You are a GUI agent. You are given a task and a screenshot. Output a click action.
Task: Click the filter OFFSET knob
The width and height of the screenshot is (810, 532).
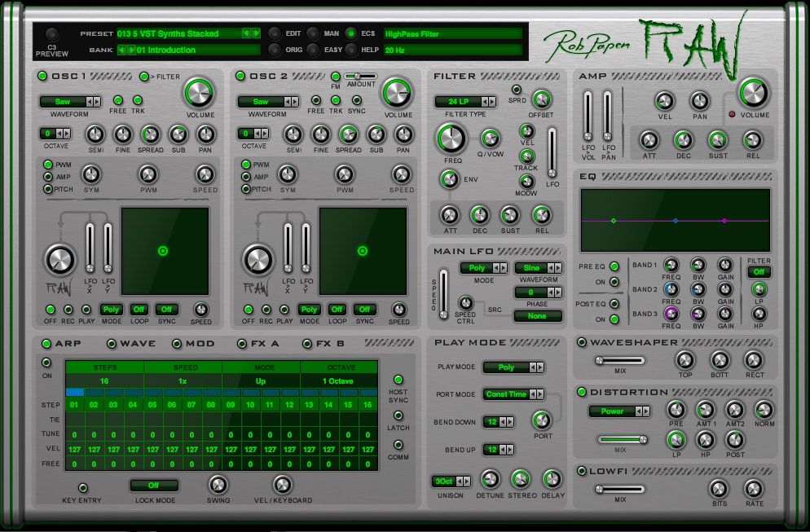pyautogui.click(x=541, y=99)
